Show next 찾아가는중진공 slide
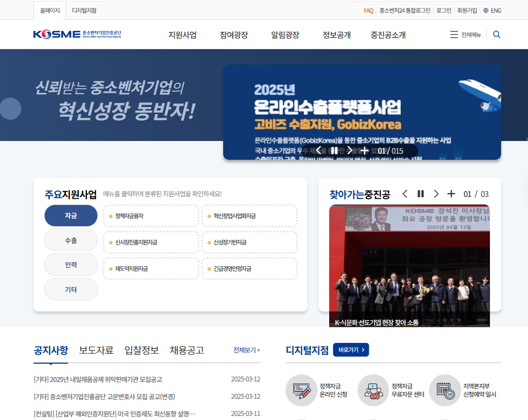528x420 pixels. [436, 194]
